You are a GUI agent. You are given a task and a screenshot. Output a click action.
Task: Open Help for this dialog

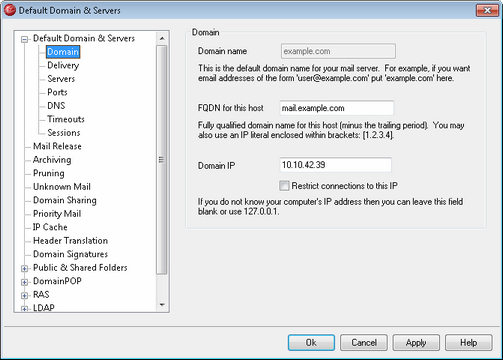coord(468,343)
